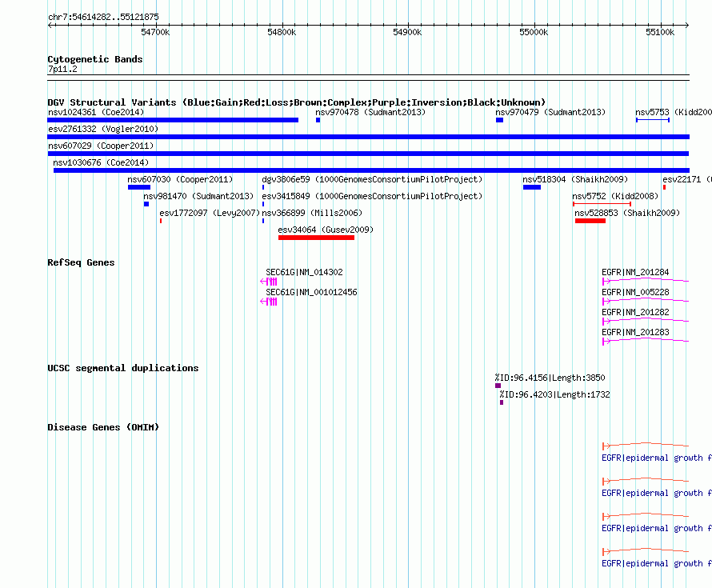Click the nsv366899 (Mills2006) label
Viewport: 712px width, 588px height.
pyautogui.click(x=312, y=213)
